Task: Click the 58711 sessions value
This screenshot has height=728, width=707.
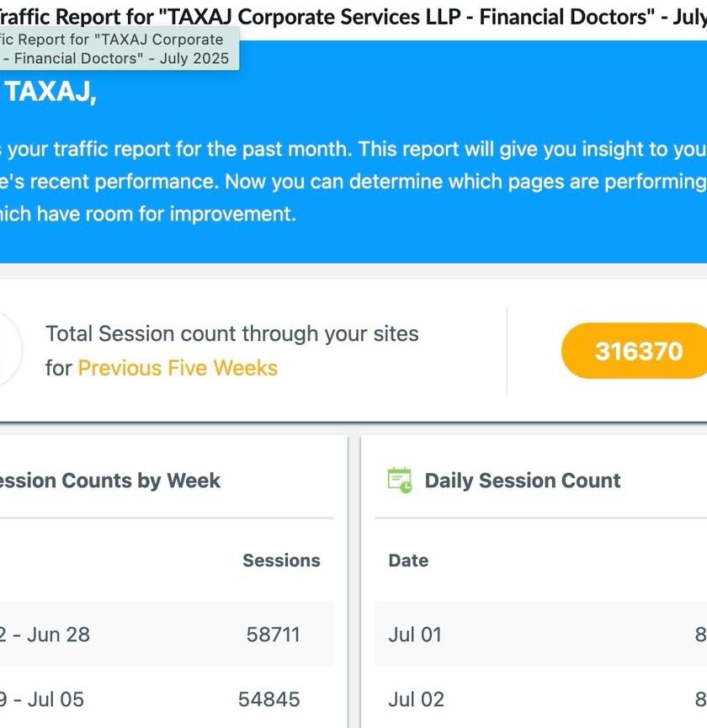Action: (x=273, y=635)
